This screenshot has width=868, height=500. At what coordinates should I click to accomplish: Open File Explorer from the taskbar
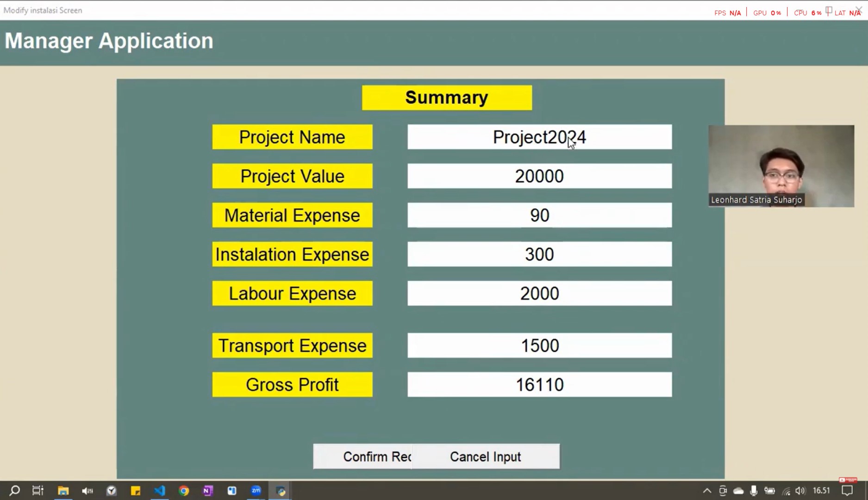coord(63,490)
